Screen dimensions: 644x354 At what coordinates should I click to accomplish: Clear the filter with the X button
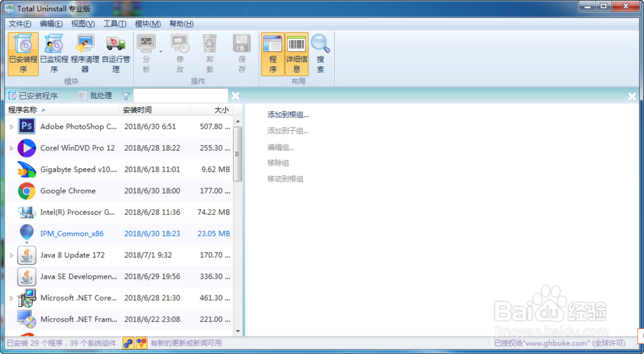click(x=235, y=96)
